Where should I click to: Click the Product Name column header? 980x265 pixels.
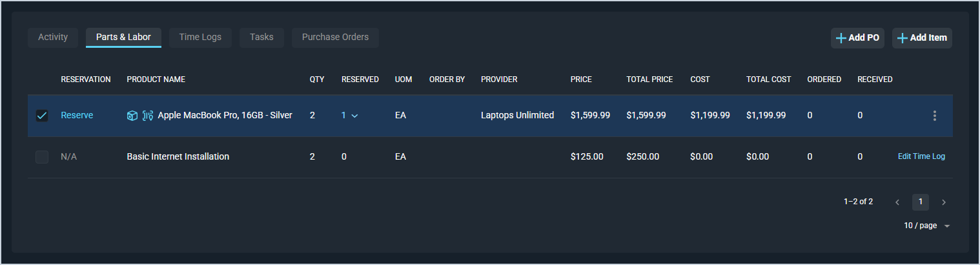click(x=156, y=79)
